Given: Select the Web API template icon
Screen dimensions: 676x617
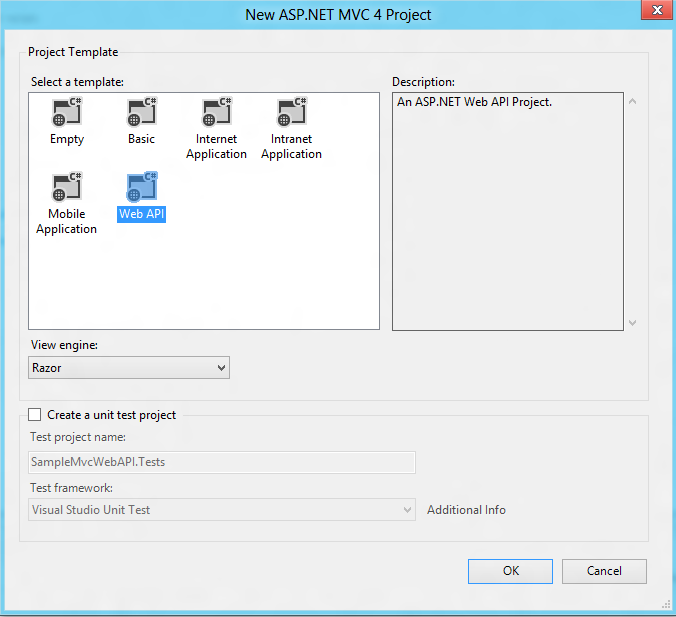Looking at the screenshot, I should [142, 187].
